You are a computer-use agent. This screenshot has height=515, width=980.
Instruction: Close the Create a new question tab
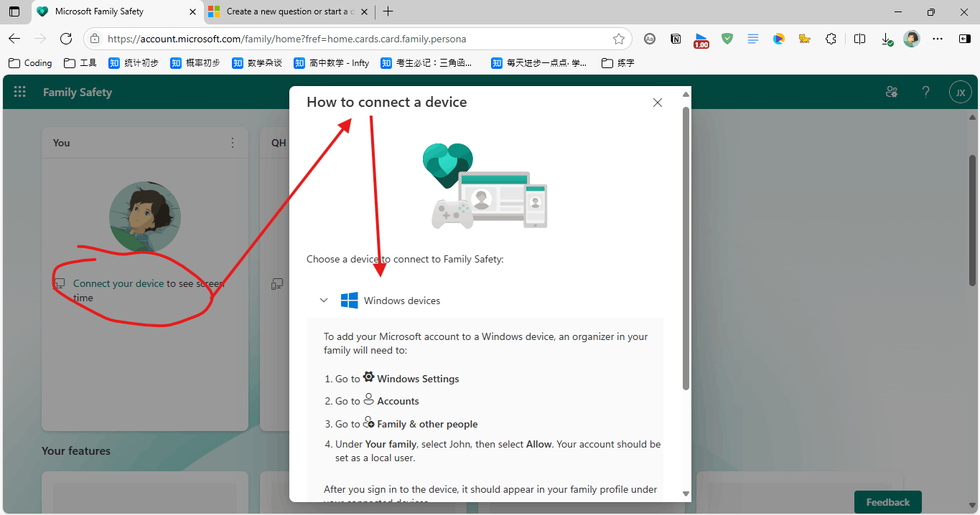point(365,11)
